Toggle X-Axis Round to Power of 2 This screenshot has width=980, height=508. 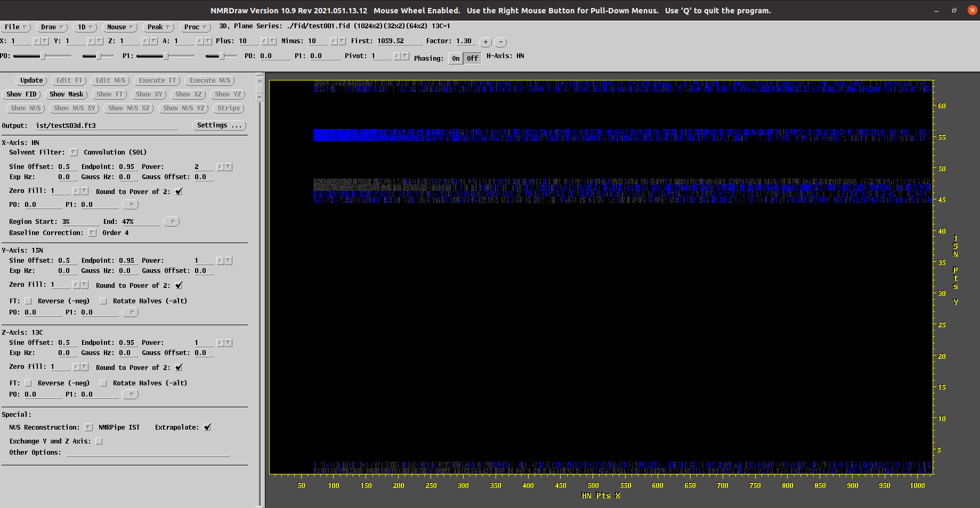click(179, 192)
